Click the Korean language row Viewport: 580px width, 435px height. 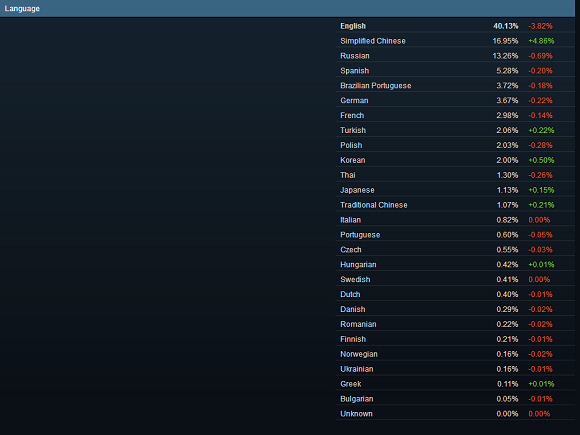click(x=455, y=160)
